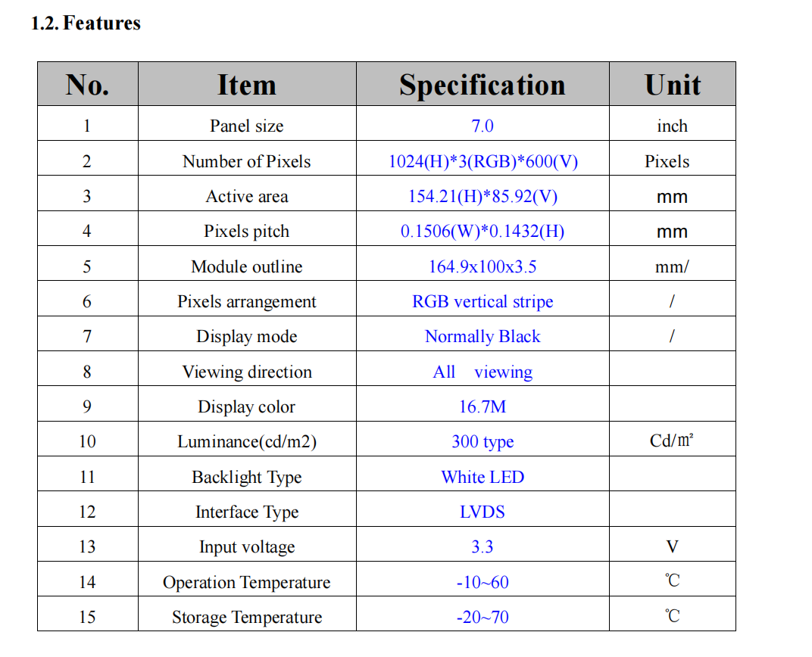This screenshot has height=657, width=812.
Task: Select the "White LED" backlight specification
Action: coord(483,477)
